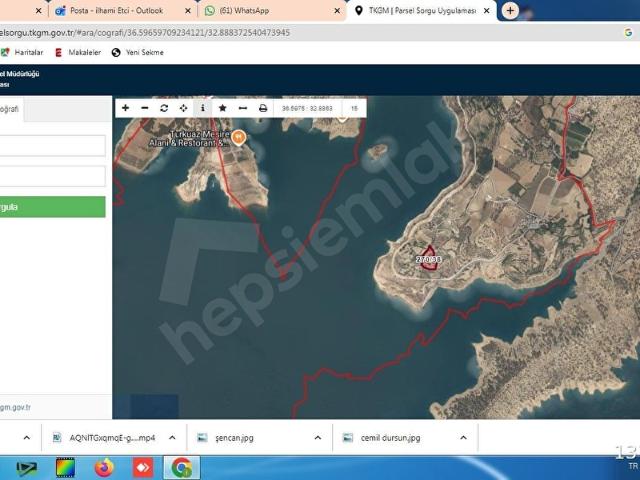The height and width of the screenshot is (480, 640).
Task: Open the tkgm.gov.tr footer link
Action: 15,407
